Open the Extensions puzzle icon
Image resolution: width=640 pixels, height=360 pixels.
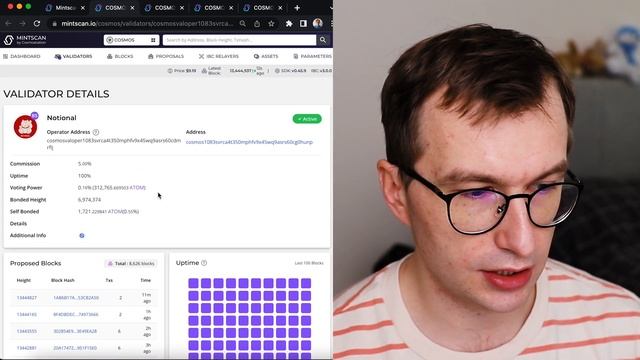click(x=289, y=24)
